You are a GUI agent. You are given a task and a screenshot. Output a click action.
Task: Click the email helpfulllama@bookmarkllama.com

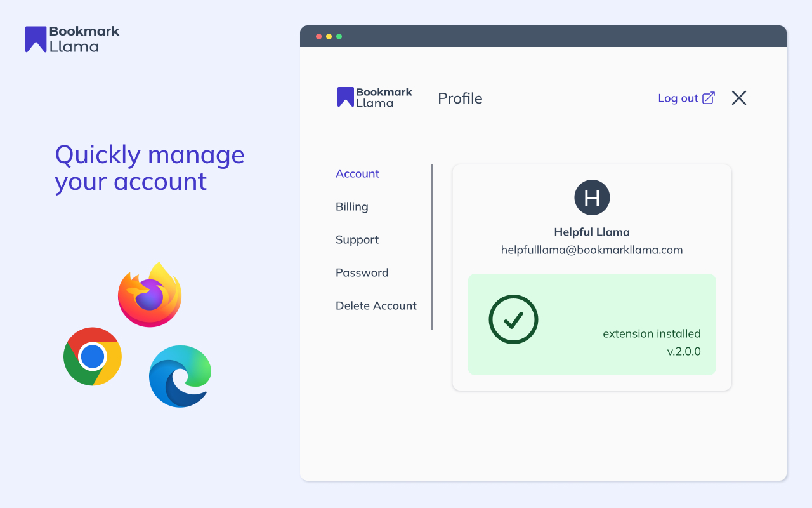pos(592,250)
